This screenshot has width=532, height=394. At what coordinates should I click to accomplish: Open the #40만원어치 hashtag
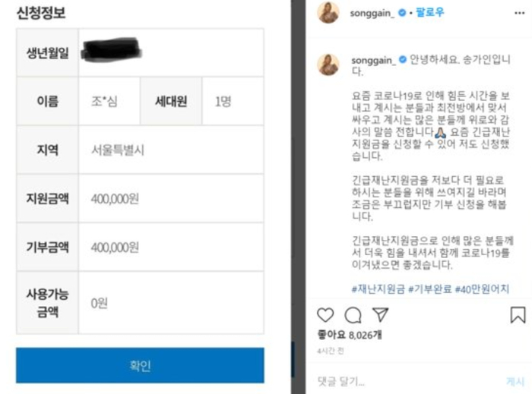point(482,289)
